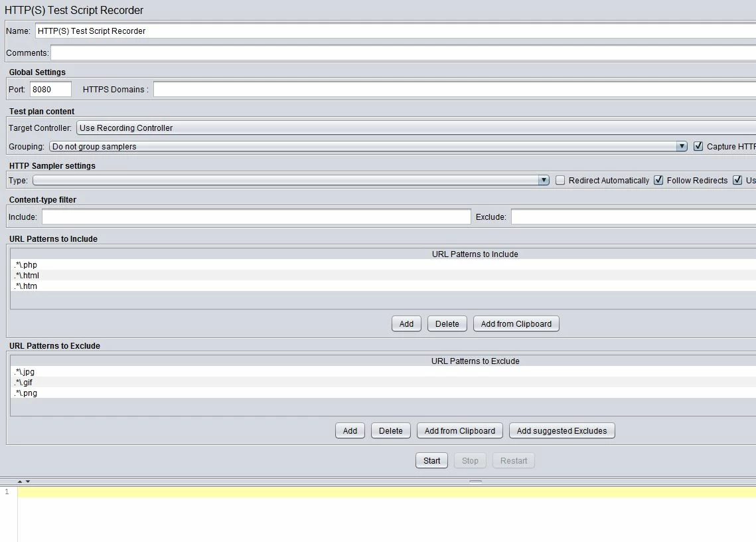Click Add from Clipboard for exclude patterns

(459, 431)
